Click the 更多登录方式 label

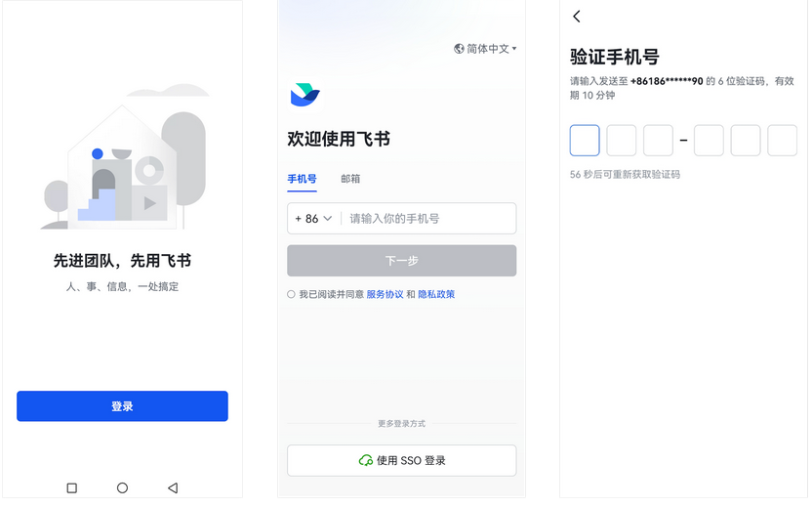pos(402,424)
